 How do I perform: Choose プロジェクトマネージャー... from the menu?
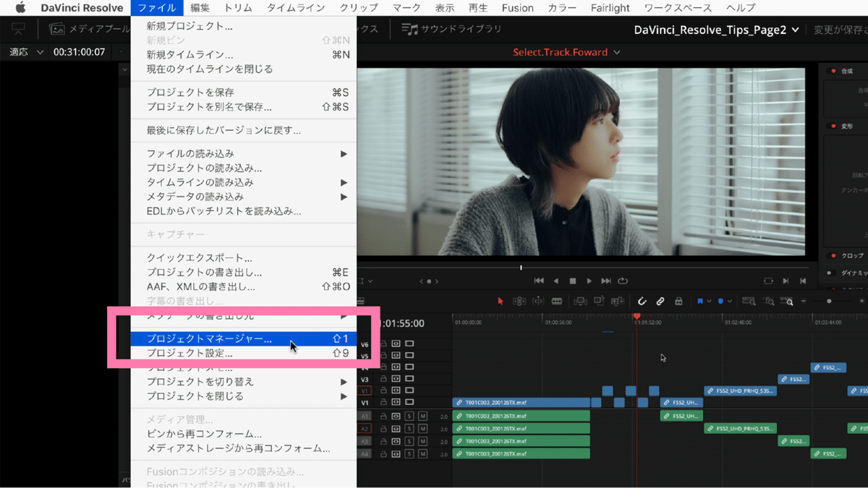click(244, 338)
